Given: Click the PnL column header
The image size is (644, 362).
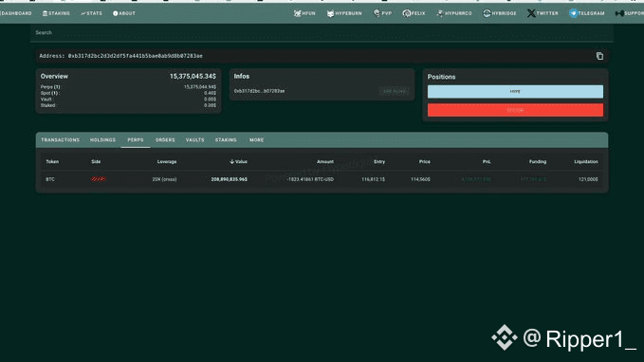Looking at the screenshot, I should point(487,162).
